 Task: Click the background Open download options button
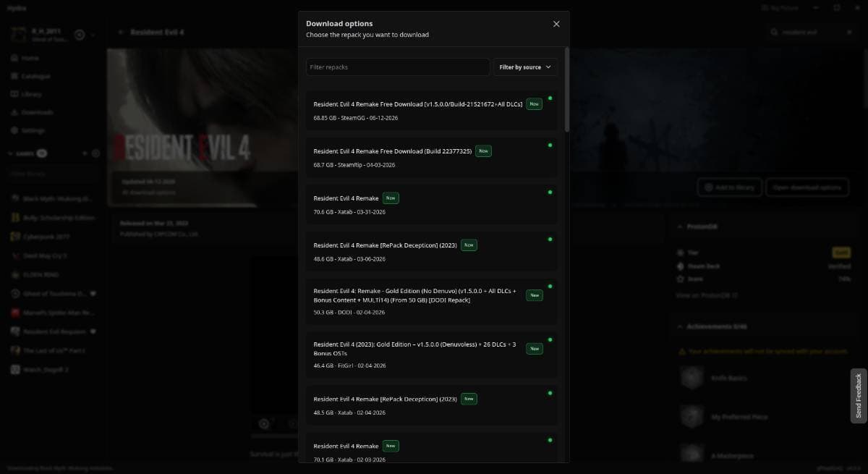click(x=807, y=187)
